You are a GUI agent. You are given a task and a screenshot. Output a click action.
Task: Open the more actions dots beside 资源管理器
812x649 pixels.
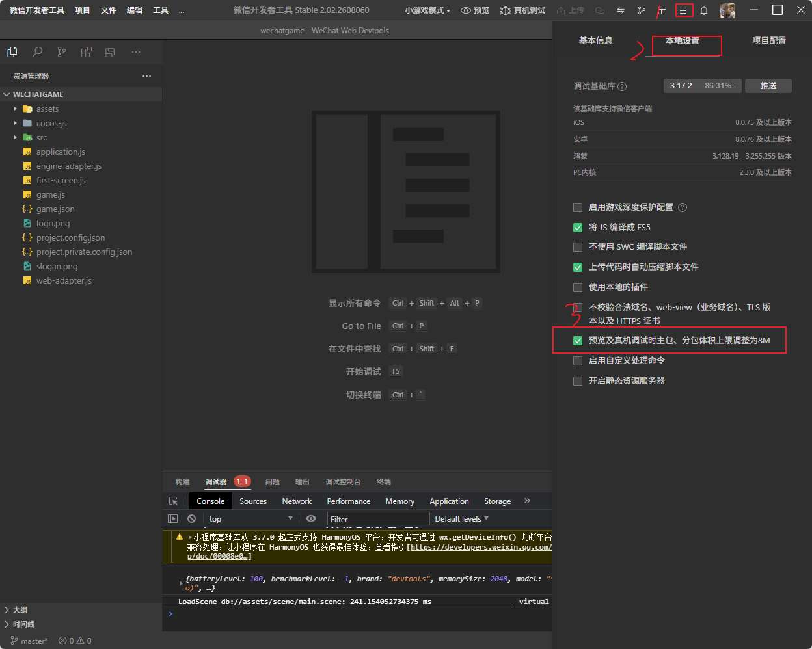point(146,76)
